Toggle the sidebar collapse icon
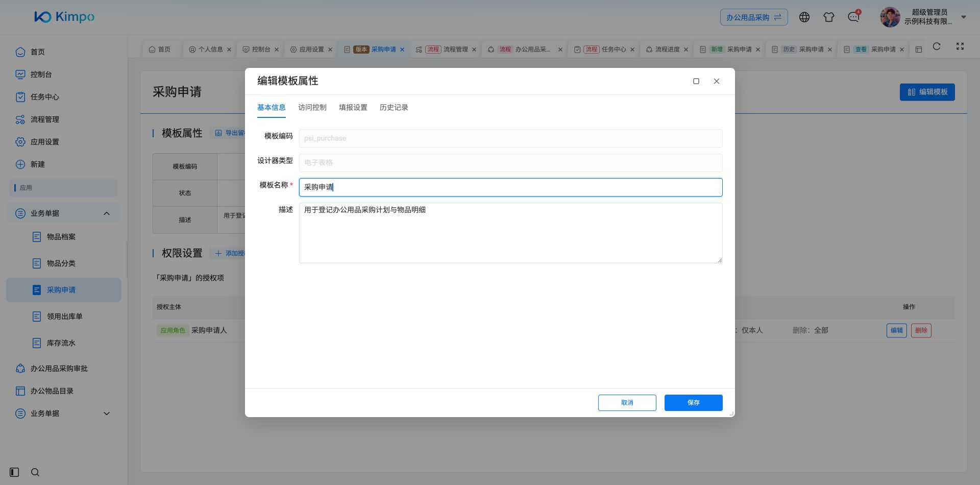Image resolution: width=980 pixels, height=485 pixels. (x=14, y=472)
